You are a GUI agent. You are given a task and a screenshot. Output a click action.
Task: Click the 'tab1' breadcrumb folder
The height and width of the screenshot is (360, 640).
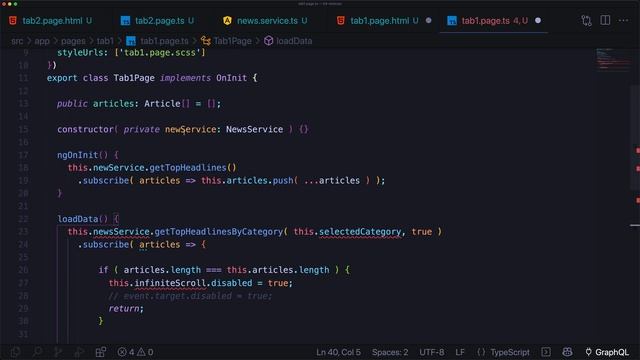(x=105, y=41)
